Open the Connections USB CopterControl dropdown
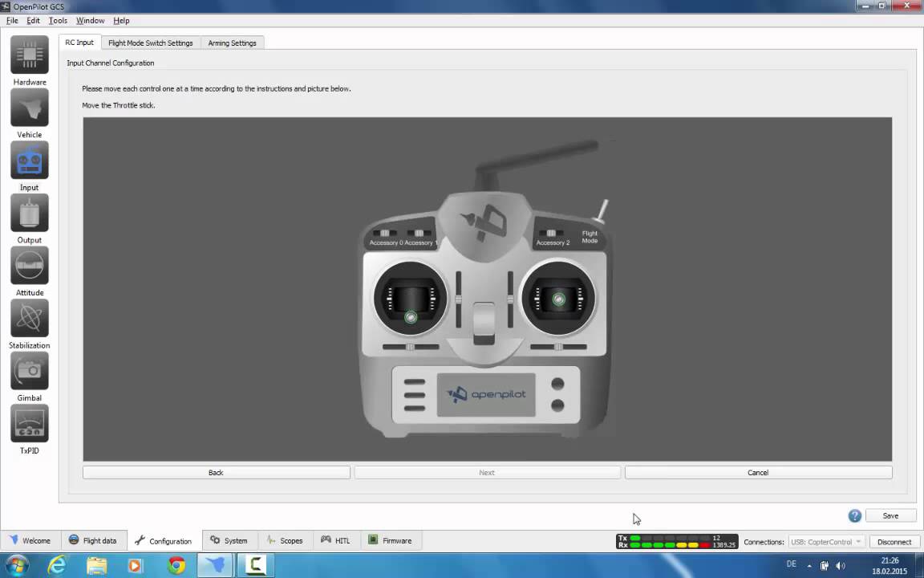924x578 pixels. pos(826,541)
